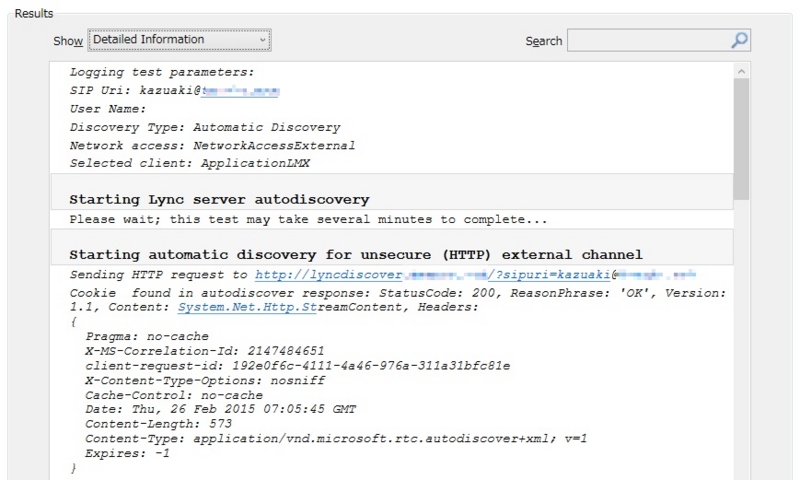Select the 'Logging test parameters:' line
The width and height of the screenshot is (800, 480).
pos(162,72)
